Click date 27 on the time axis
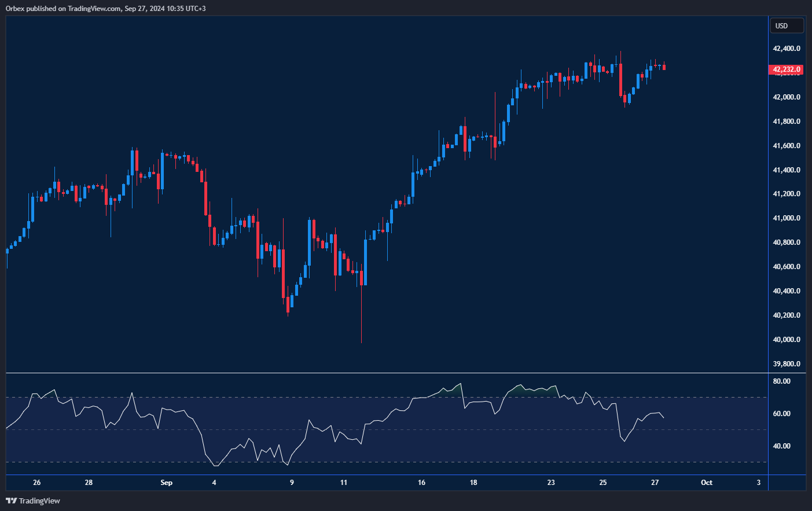The width and height of the screenshot is (812, 511). pos(655,483)
